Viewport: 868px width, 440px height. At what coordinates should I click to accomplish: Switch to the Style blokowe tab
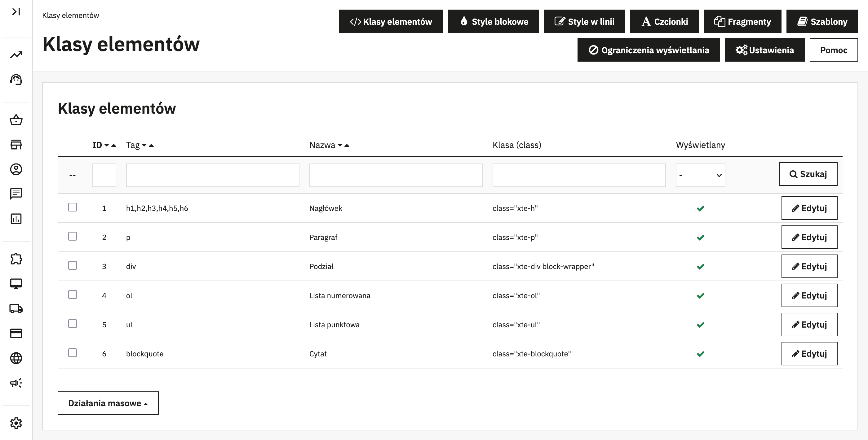tap(493, 22)
